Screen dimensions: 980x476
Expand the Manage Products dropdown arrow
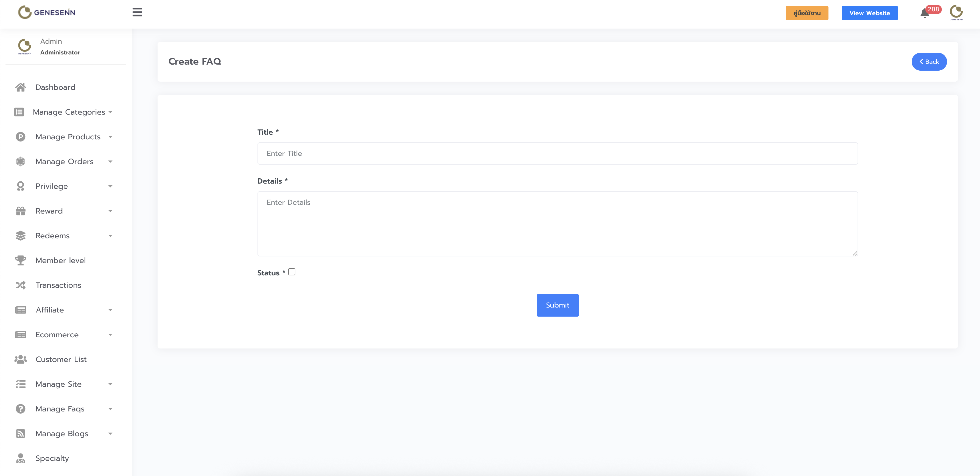pyautogui.click(x=110, y=137)
